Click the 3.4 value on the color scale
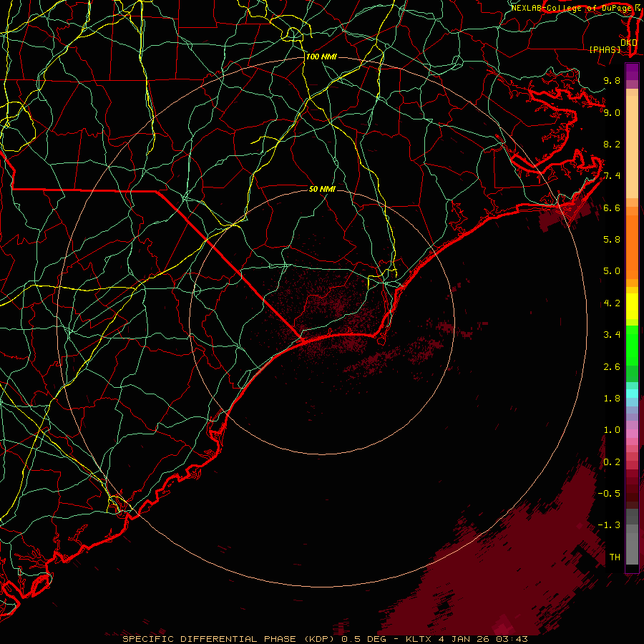 tap(612, 335)
